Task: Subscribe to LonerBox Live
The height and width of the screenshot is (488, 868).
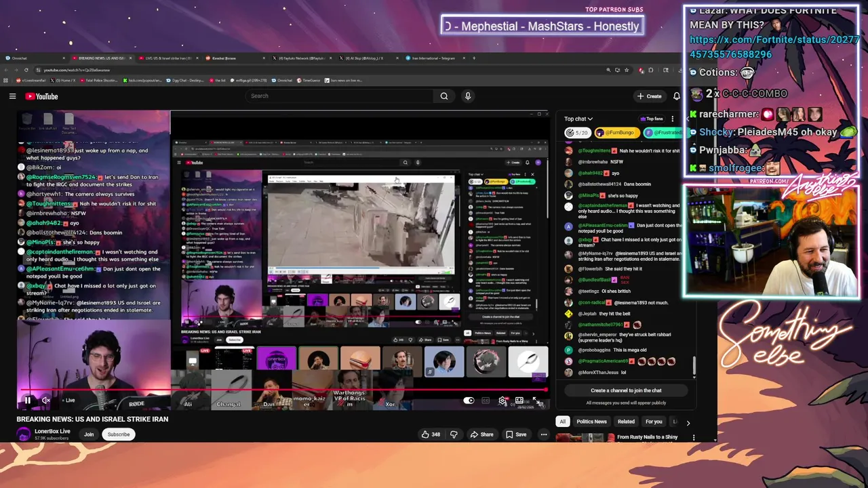Action: [119, 434]
